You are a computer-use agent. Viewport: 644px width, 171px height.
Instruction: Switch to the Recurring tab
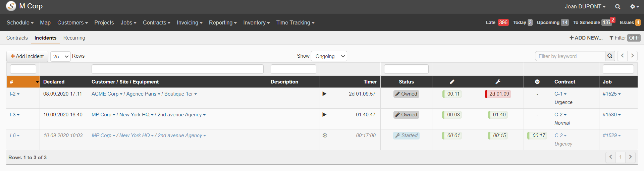click(x=74, y=38)
